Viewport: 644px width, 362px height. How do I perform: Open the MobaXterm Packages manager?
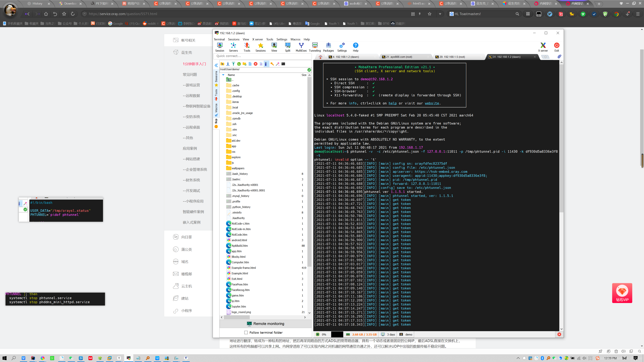328,47
